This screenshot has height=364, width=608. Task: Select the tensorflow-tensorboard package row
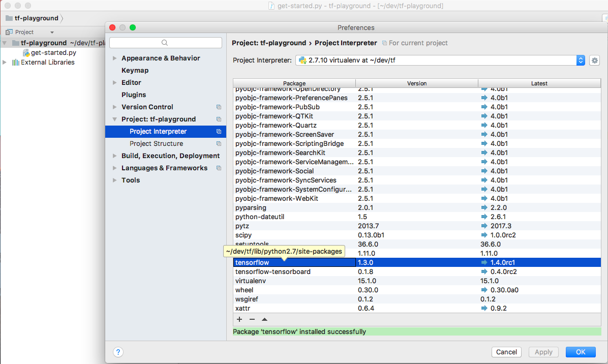pos(417,272)
